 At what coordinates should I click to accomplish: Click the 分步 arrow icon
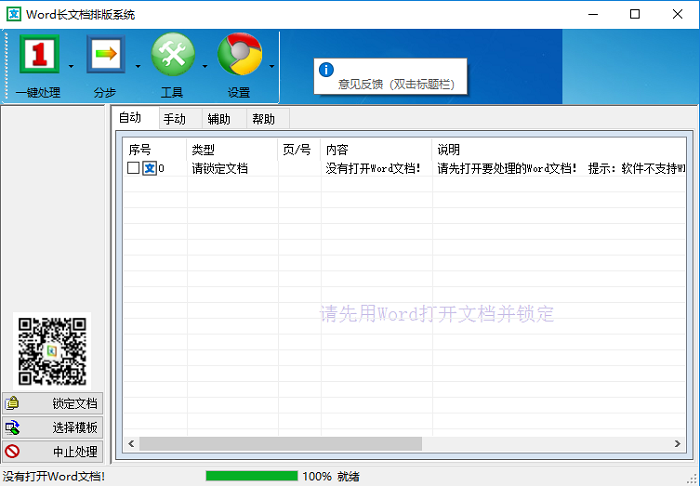pos(106,54)
